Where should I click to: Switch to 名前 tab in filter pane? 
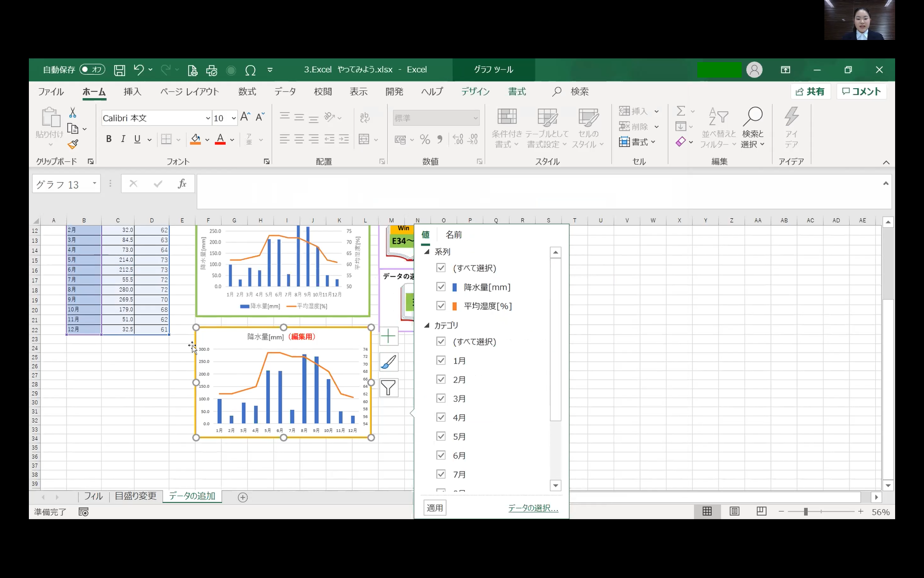tap(453, 235)
